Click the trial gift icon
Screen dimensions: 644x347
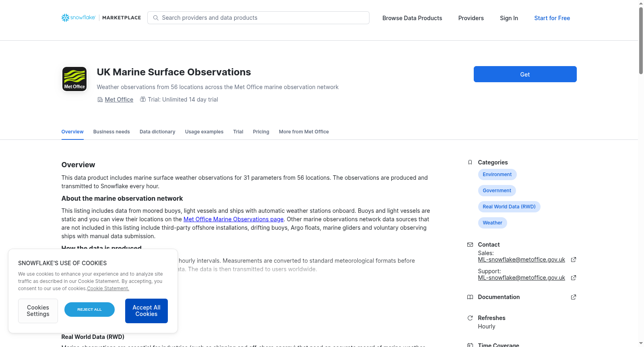click(x=143, y=99)
